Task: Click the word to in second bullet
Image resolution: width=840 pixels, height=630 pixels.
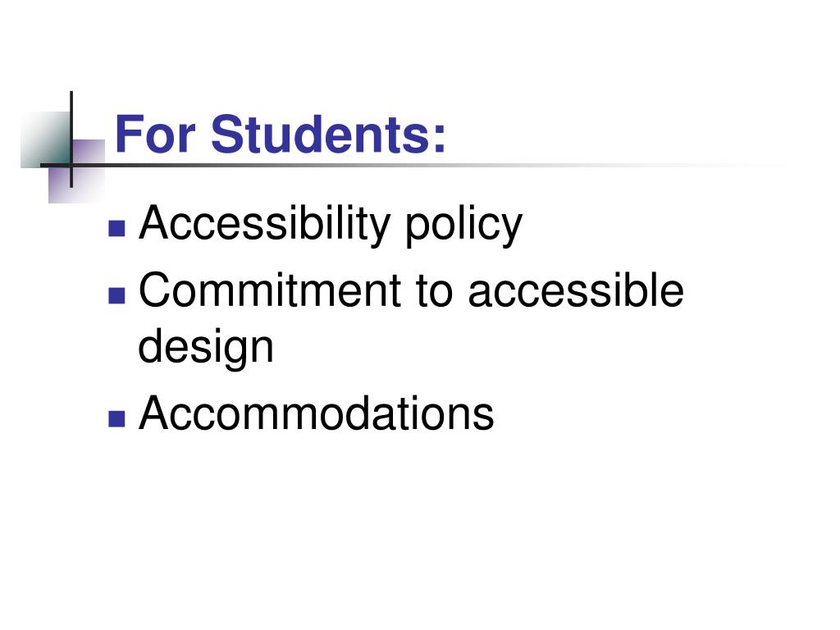Action: coord(435,292)
